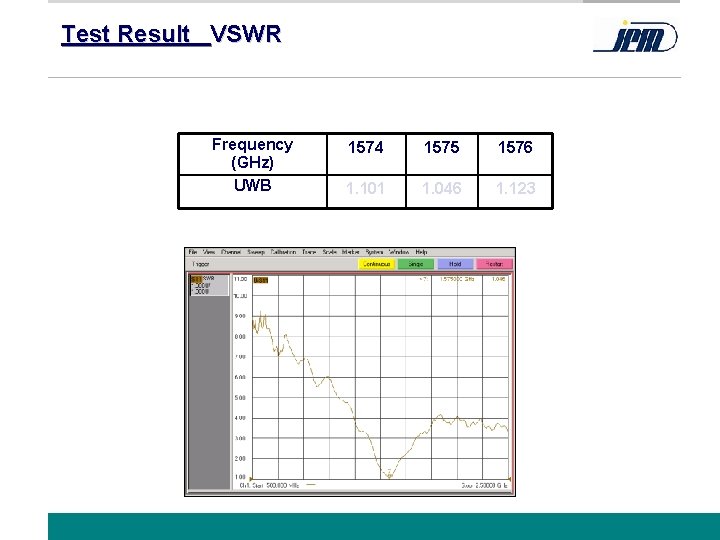Viewport: 720px width, 540px height.
Task: Open the Channel menu
Action: [x=231, y=252]
